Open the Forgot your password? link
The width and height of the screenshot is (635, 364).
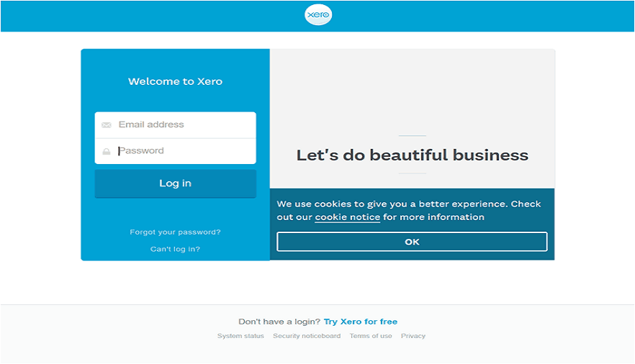click(175, 232)
